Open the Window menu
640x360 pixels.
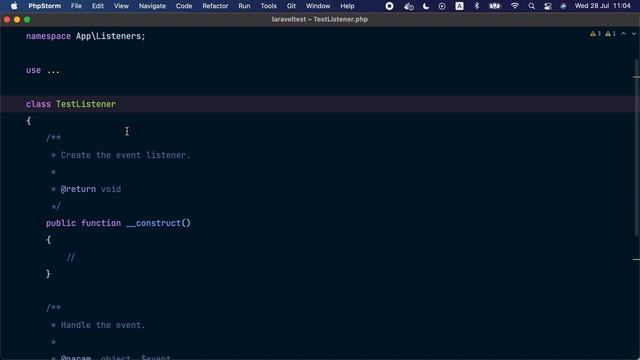point(318,6)
